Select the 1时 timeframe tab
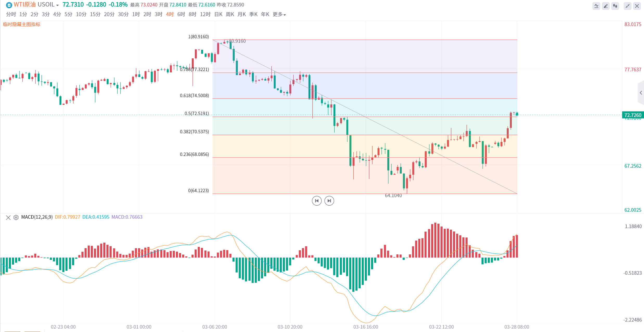This screenshot has width=644, height=332. (x=136, y=15)
